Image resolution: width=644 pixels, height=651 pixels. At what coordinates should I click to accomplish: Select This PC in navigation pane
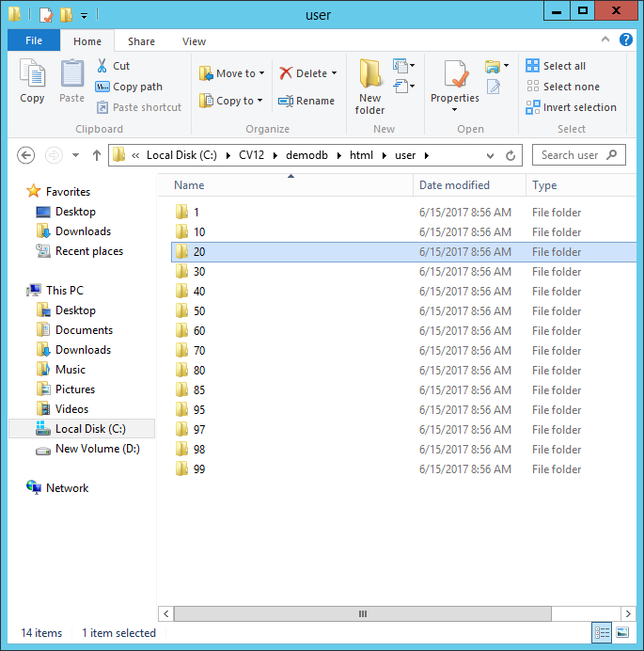55,290
